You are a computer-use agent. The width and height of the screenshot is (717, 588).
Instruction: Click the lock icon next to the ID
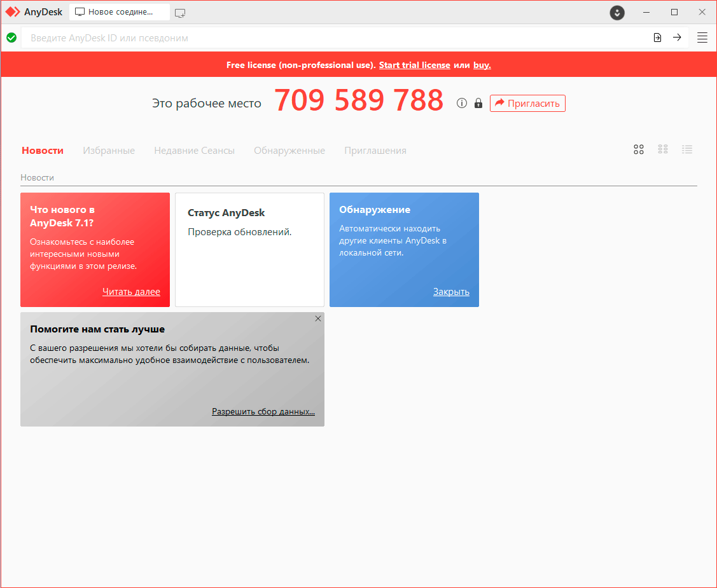tap(478, 103)
